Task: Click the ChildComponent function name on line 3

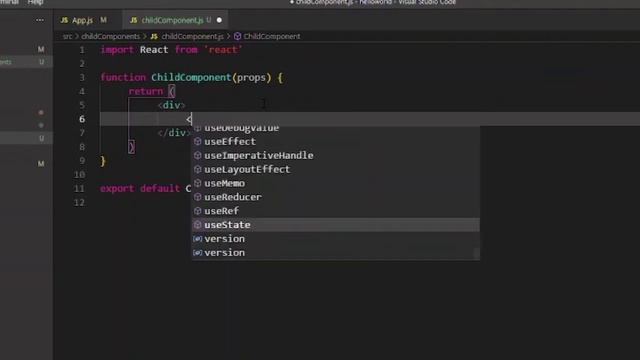Action: 191,78
